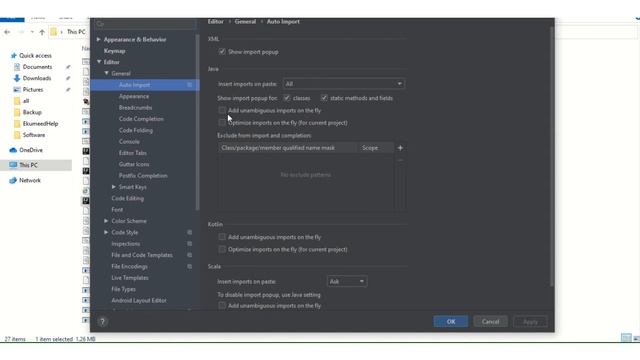Click This PC in Explorer address bar

pyautogui.click(x=76, y=32)
